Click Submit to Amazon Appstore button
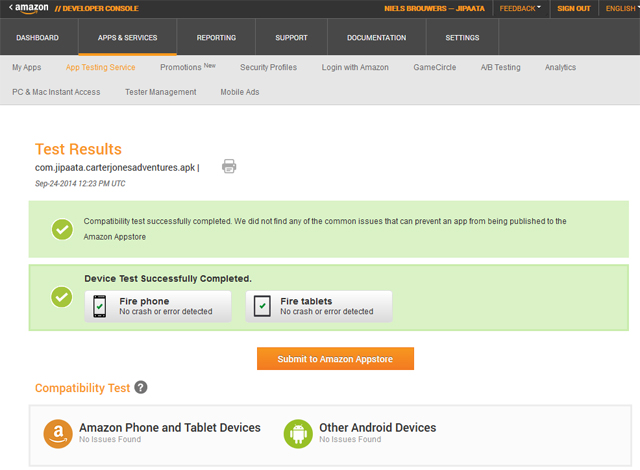Screen dimensions: 640x470 (x=335, y=359)
